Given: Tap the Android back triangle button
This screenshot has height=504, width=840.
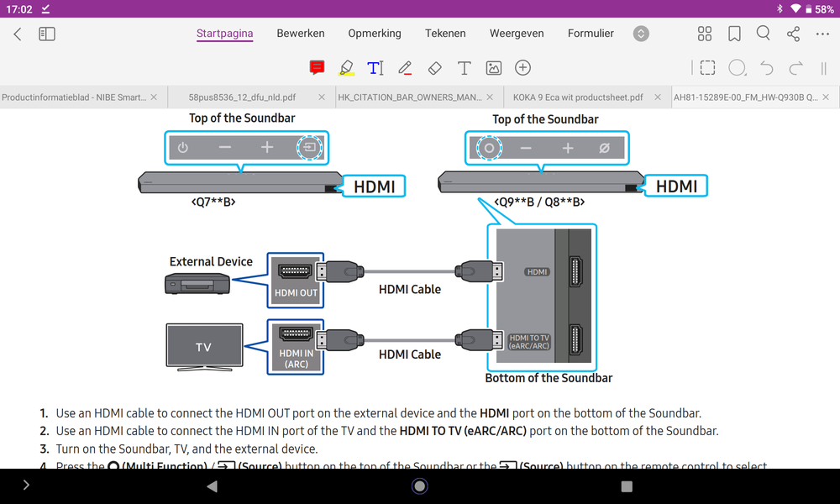Looking at the screenshot, I should click(x=213, y=486).
